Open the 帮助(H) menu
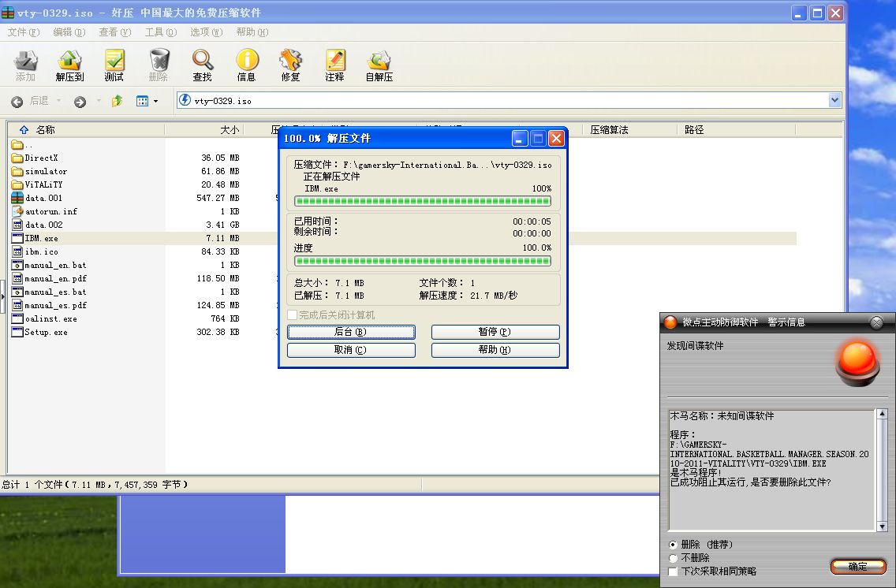Viewport: 896px width, 588px height. (x=252, y=32)
